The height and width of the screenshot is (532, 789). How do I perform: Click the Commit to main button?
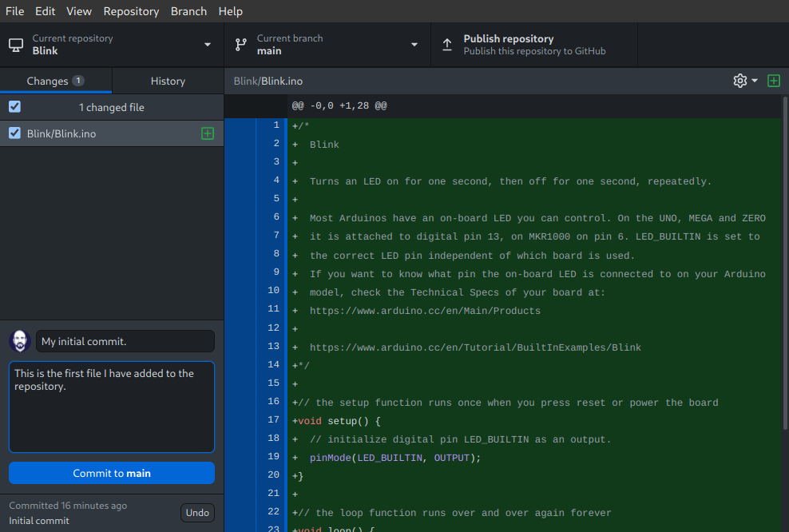pos(112,473)
